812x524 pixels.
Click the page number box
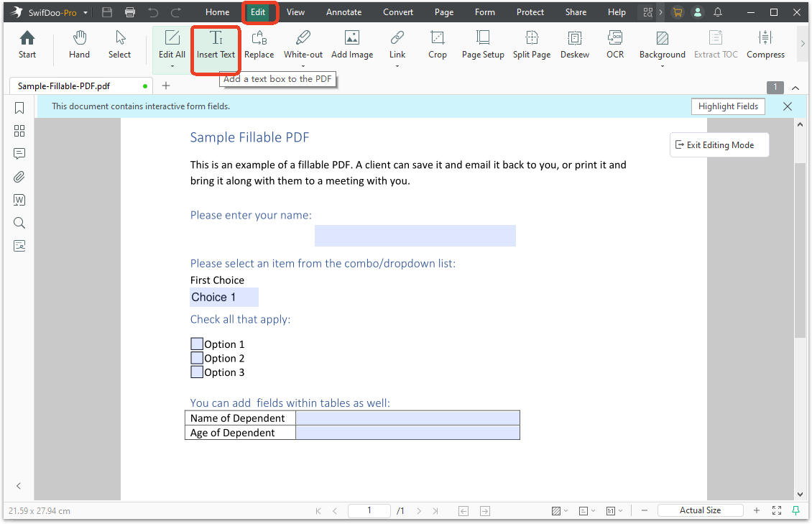pos(369,510)
